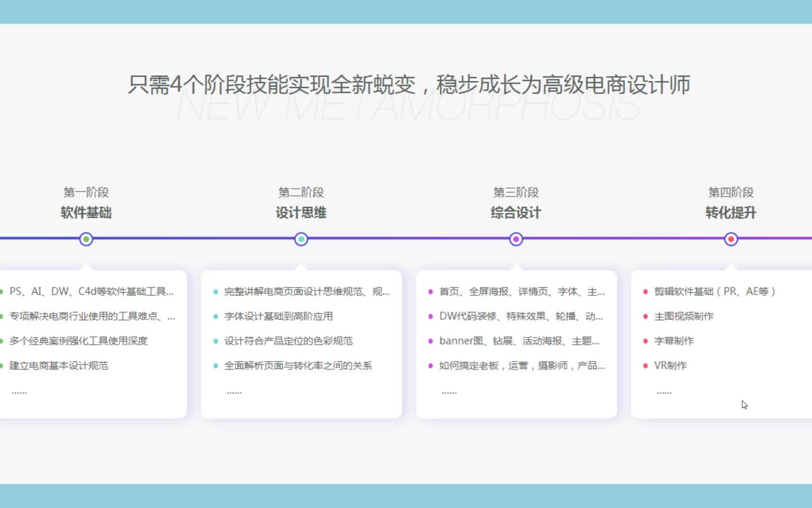The height and width of the screenshot is (508, 812).
Task: Click the item 剪辑软件基础（PR、AE等）
Action: (715, 292)
